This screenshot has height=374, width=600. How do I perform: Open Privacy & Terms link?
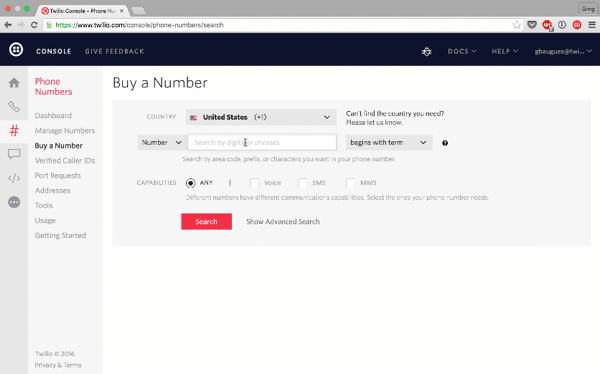pos(58,365)
